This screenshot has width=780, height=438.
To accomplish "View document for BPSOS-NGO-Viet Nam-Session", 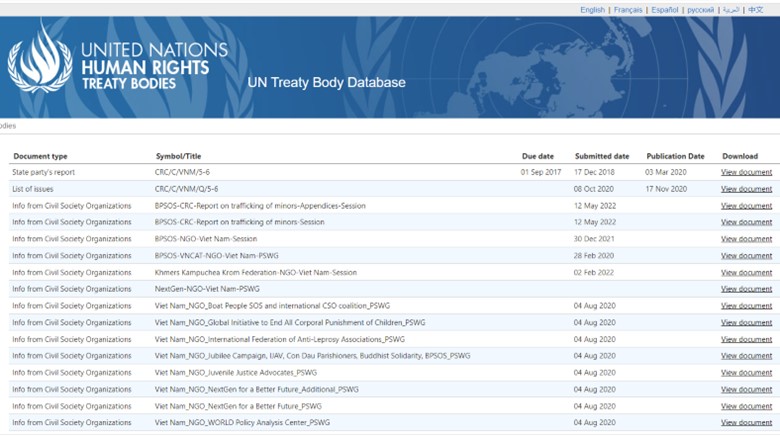I will pos(747,239).
